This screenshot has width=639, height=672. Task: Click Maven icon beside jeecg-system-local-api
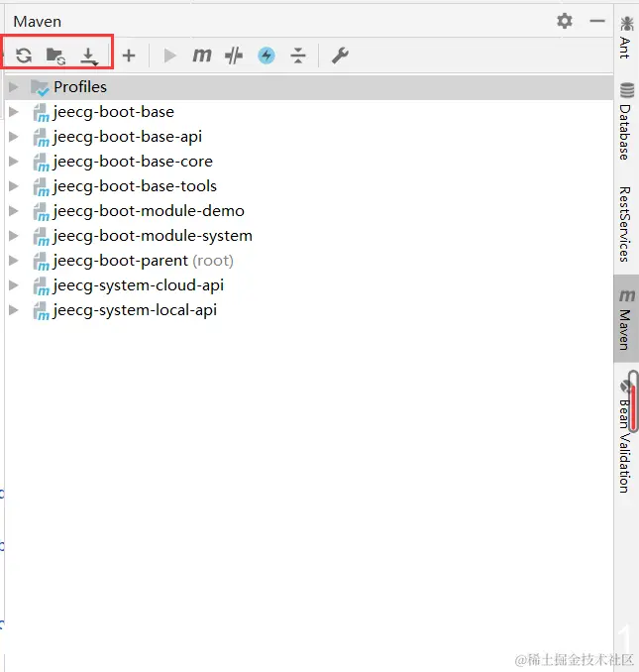coord(42,310)
